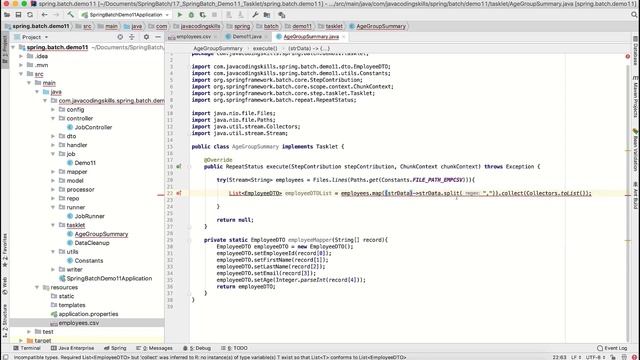Toggle the 1: Project tool window stripe
Viewport: 640px width, 360px height.
tap(4, 49)
